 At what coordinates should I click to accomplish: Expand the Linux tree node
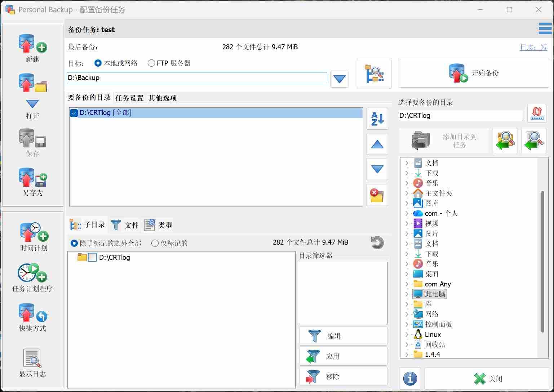point(407,335)
